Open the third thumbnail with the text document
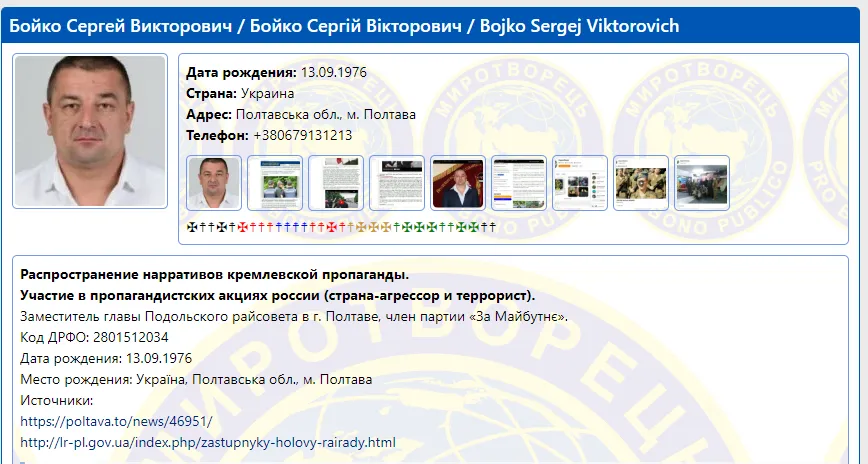Screen dimensions: 868x464 click(x=336, y=183)
